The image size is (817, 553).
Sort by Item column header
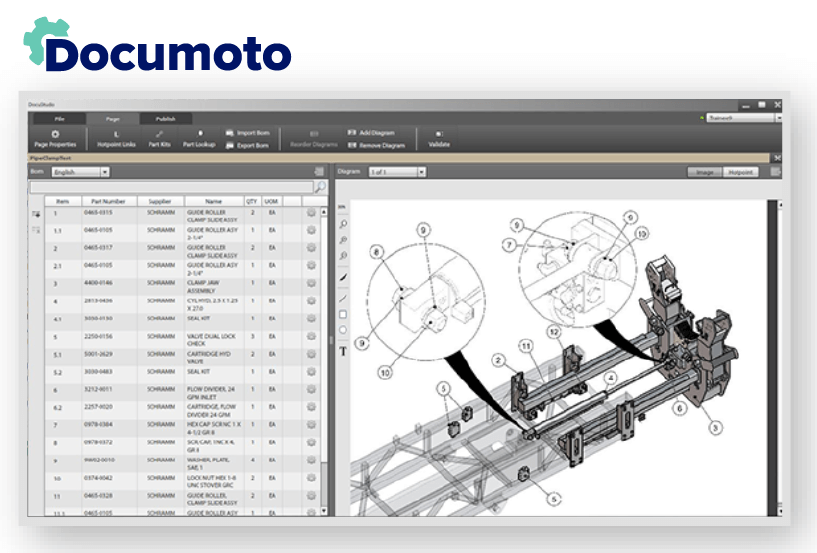63,201
